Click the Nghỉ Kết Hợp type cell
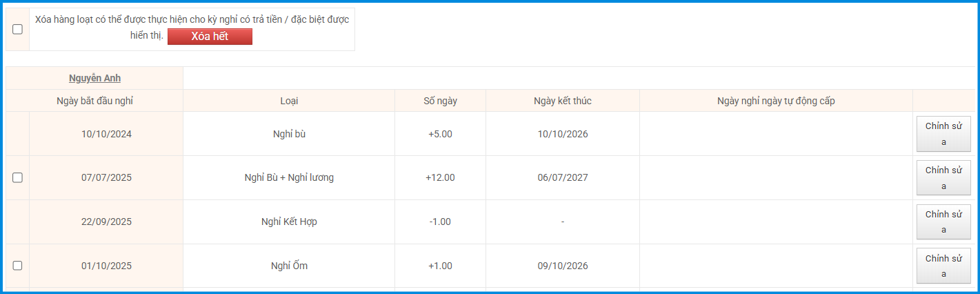 (289, 222)
